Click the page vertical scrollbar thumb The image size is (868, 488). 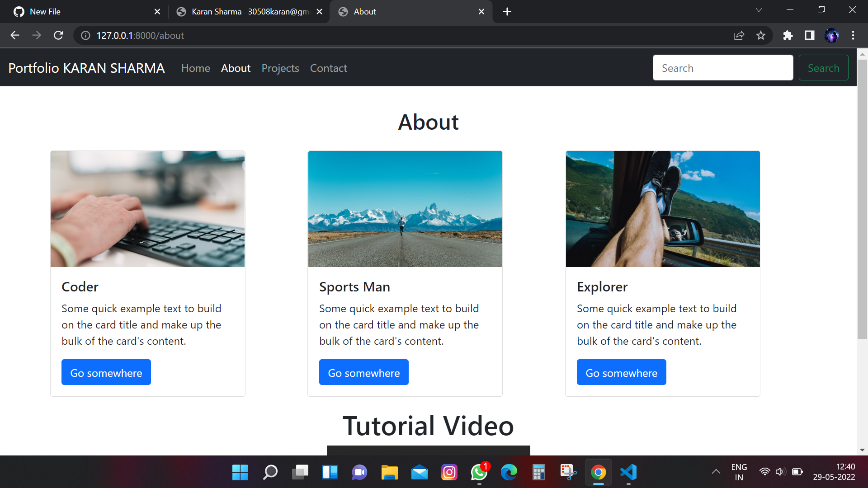pos(862,199)
